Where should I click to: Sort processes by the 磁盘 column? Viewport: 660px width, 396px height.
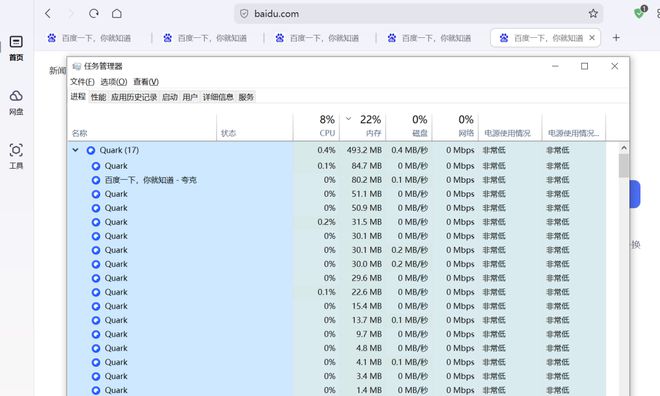click(409, 126)
